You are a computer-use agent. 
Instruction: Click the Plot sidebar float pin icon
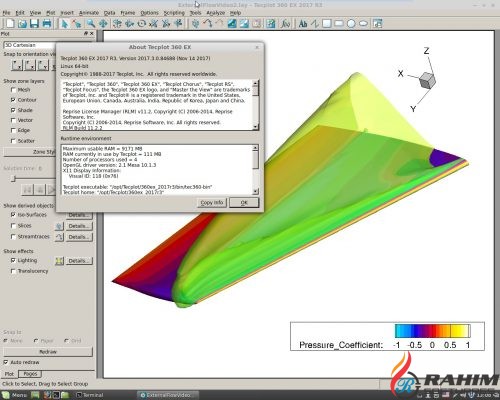[x=86, y=33]
